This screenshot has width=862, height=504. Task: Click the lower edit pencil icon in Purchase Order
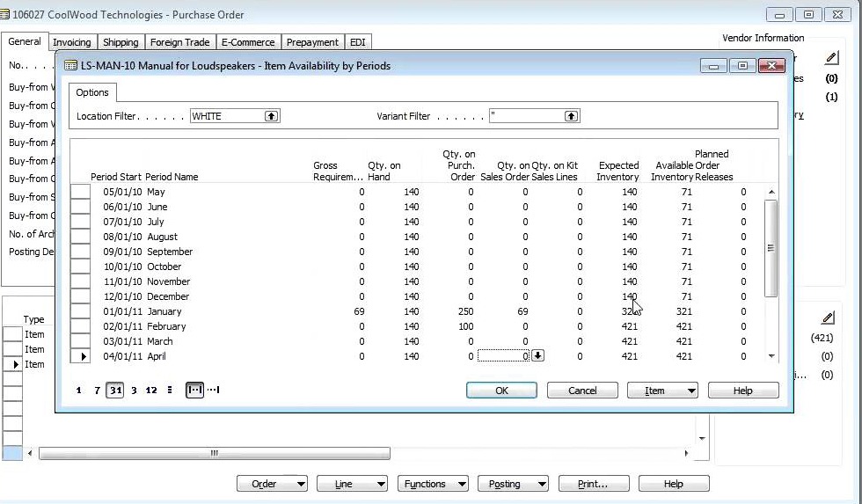pyautogui.click(x=828, y=318)
